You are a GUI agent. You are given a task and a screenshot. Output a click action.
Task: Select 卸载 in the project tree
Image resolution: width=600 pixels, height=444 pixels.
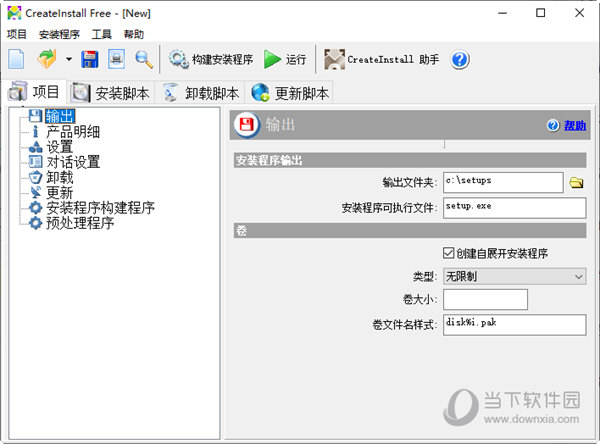click(x=60, y=177)
